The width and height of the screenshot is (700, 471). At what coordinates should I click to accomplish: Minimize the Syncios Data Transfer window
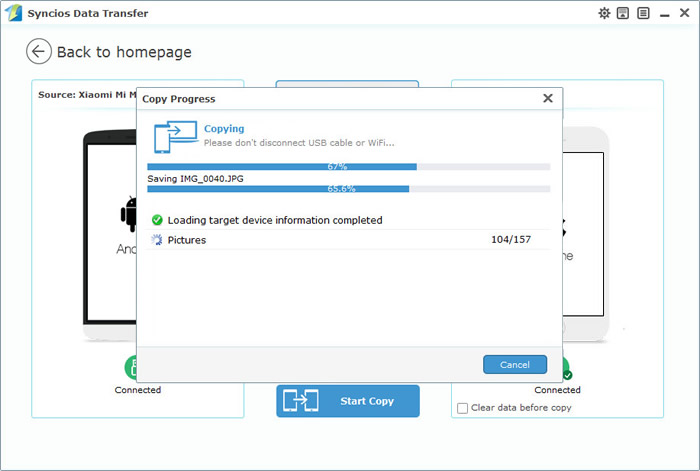[x=665, y=16]
